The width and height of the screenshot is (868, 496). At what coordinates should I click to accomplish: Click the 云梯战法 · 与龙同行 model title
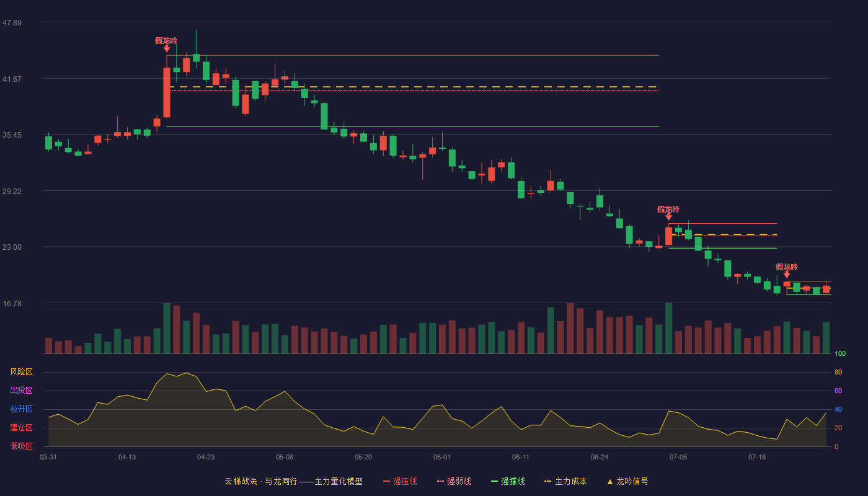pos(293,481)
